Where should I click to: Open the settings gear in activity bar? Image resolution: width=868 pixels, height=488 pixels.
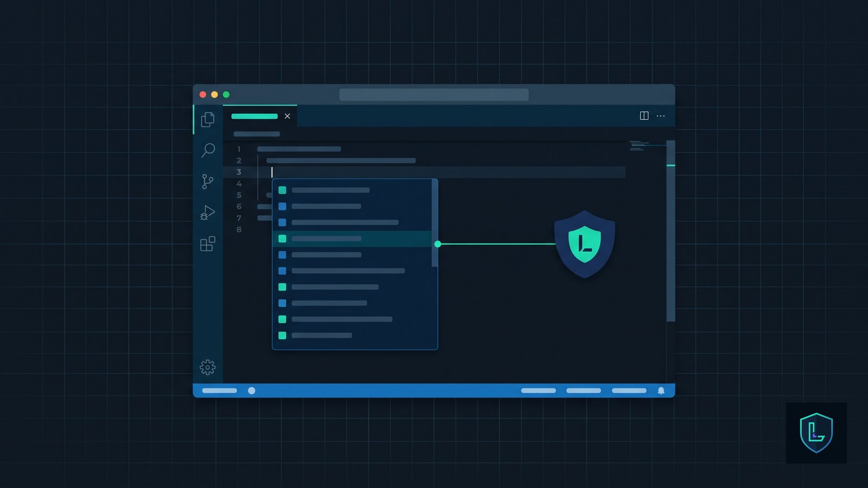tap(208, 367)
